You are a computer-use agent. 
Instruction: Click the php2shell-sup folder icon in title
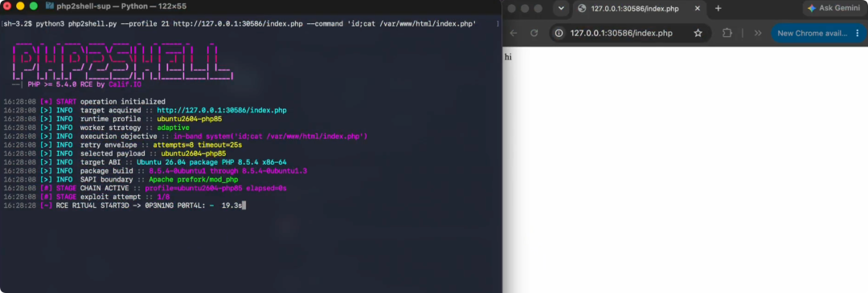coord(50,6)
